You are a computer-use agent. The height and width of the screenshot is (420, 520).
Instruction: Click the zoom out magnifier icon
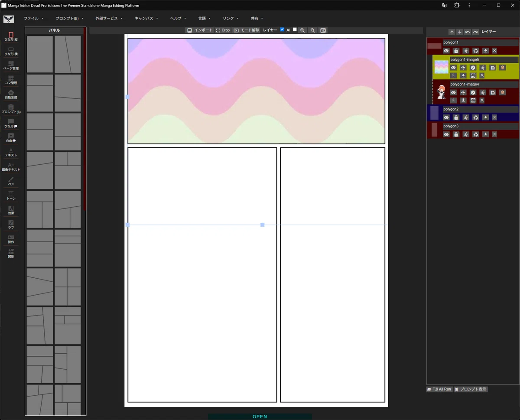(313, 30)
